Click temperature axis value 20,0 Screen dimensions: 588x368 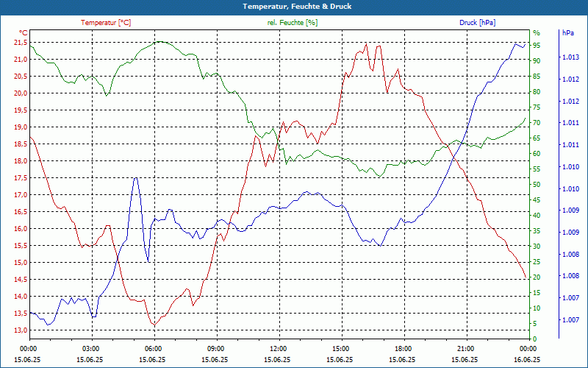pyautogui.click(x=21, y=93)
